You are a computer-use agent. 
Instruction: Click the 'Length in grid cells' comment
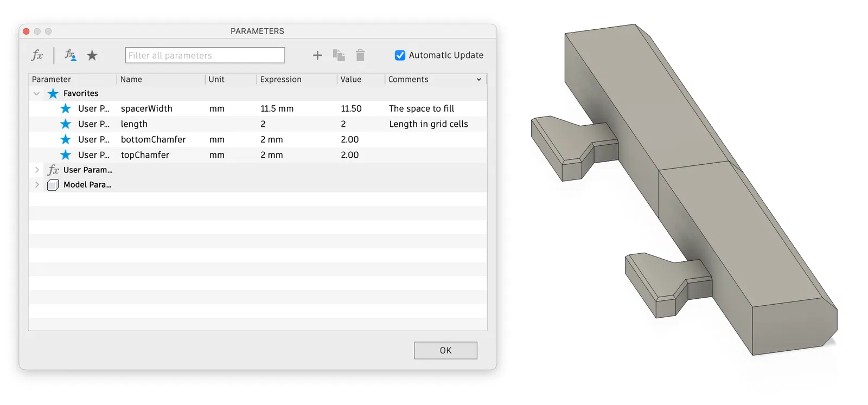tap(429, 124)
